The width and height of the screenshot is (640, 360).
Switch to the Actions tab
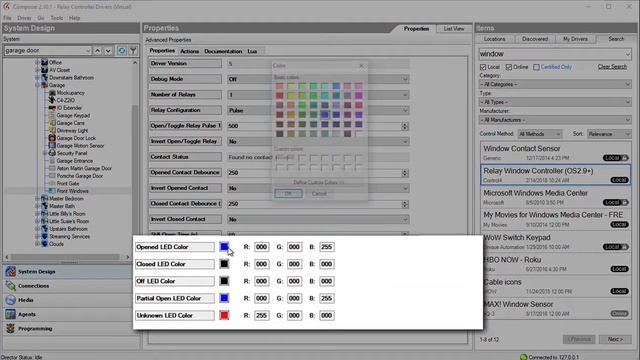click(x=189, y=51)
